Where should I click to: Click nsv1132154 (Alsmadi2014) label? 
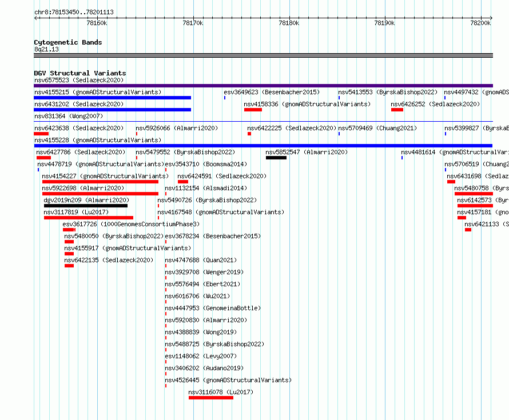[206, 188]
